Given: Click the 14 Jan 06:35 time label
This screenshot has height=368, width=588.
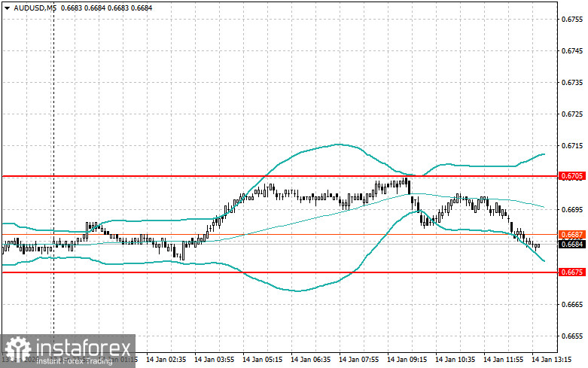Looking at the screenshot, I should pyautogui.click(x=310, y=360).
